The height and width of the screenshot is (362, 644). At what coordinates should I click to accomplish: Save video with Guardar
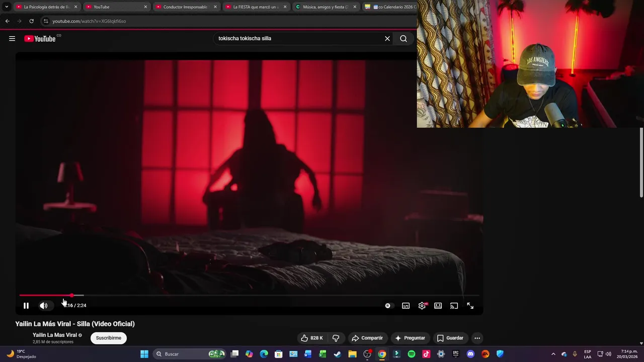coord(450,338)
